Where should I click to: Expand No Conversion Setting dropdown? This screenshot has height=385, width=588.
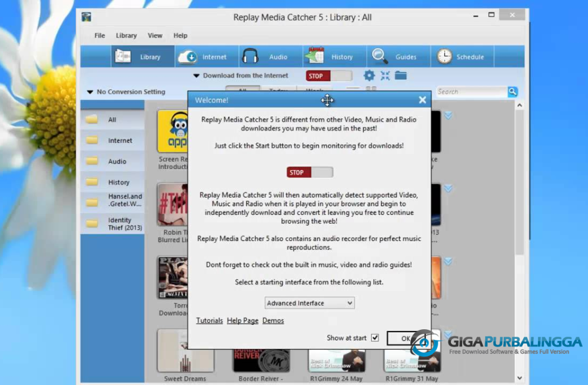pos(90,92)
